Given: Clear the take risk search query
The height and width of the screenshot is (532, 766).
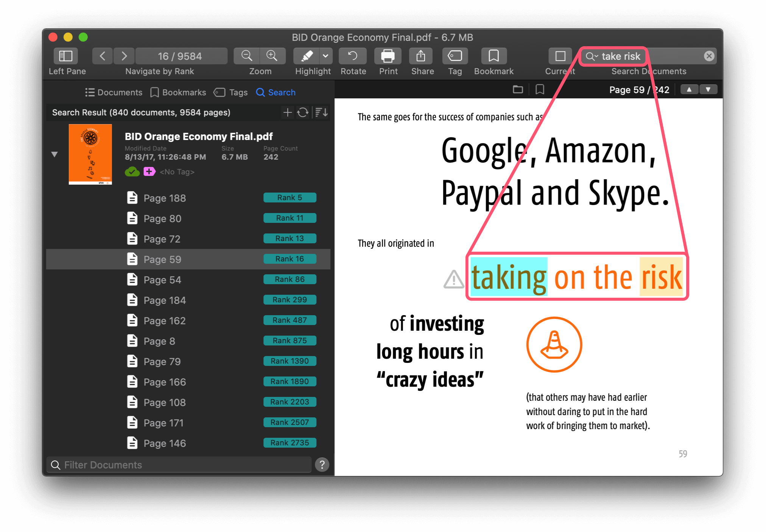Looking at the screenshot, I should (x=709, y=56).
